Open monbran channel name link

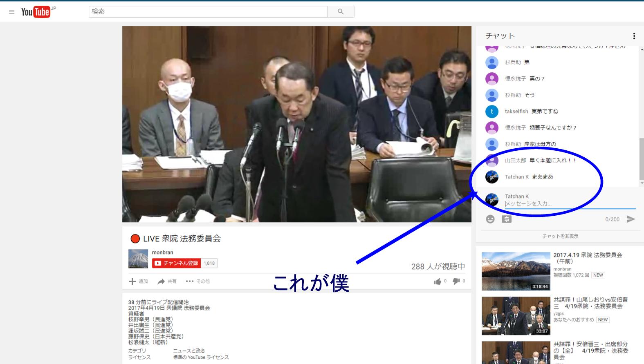pos(162,252)
